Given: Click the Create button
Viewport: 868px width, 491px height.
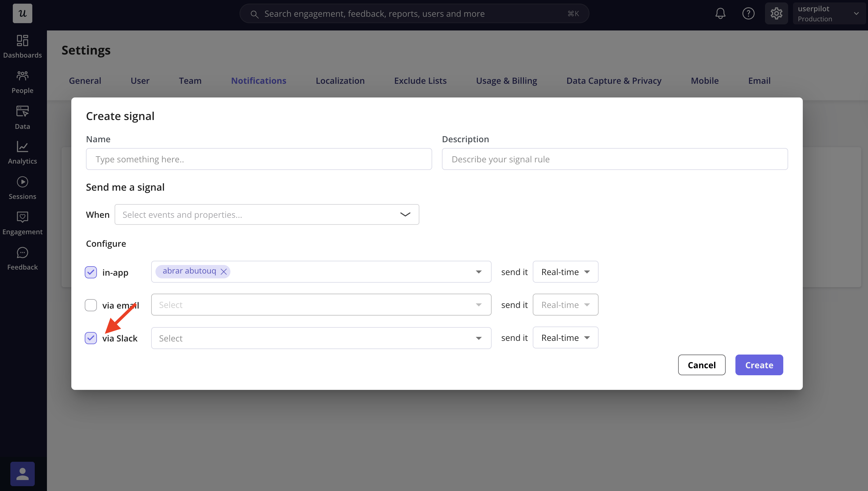Looking at the screenshot, I should [x=759, y=365].
